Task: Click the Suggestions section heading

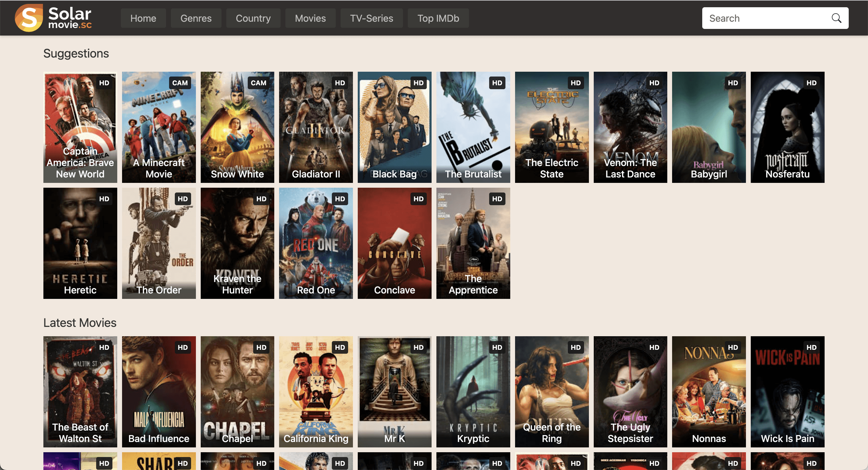Action: click(x=76, y=54)
